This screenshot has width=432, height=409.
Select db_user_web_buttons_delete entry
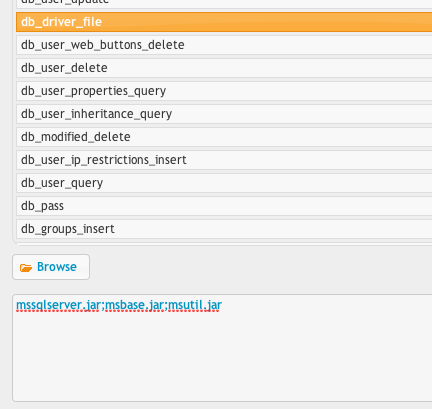tap(224, 45)
